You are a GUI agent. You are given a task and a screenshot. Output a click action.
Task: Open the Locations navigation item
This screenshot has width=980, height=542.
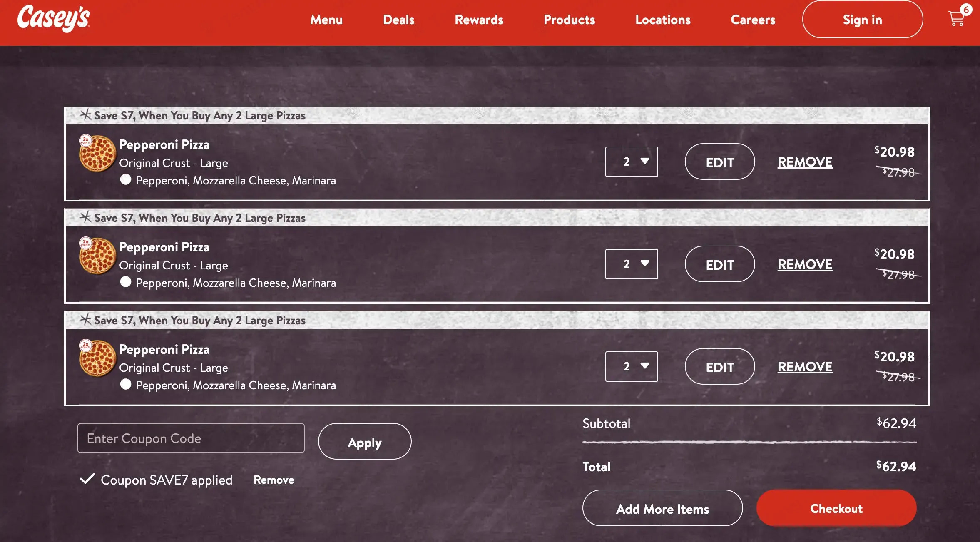point(663,20)
